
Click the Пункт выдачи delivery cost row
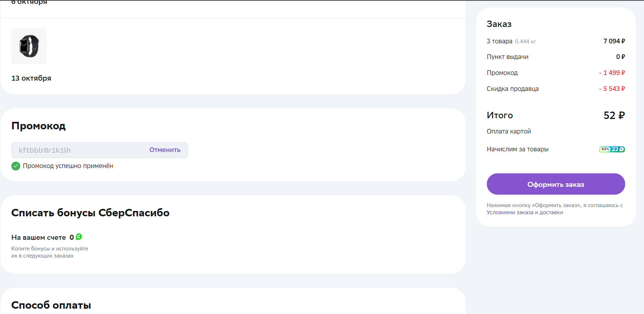click(556, 57)
